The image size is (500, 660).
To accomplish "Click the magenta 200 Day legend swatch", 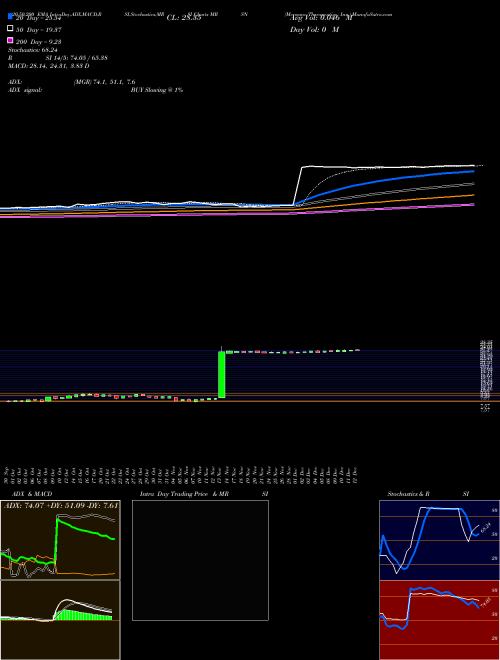I will pos(10,40).
